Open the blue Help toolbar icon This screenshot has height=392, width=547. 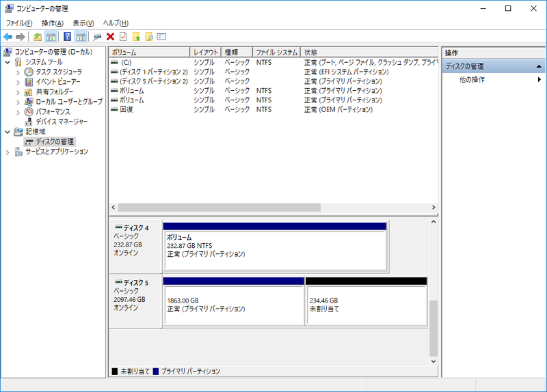point(67,37)
